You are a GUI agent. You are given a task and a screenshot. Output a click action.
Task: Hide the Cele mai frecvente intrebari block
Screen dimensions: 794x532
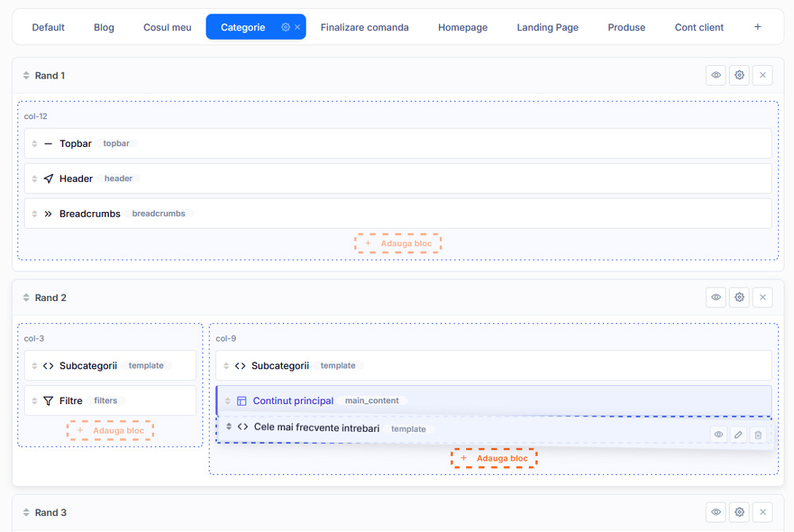(719, 434)
